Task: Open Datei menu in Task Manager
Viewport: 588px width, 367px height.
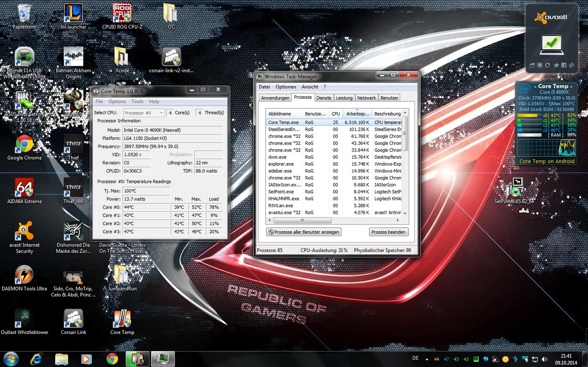Action: (264, 87)
